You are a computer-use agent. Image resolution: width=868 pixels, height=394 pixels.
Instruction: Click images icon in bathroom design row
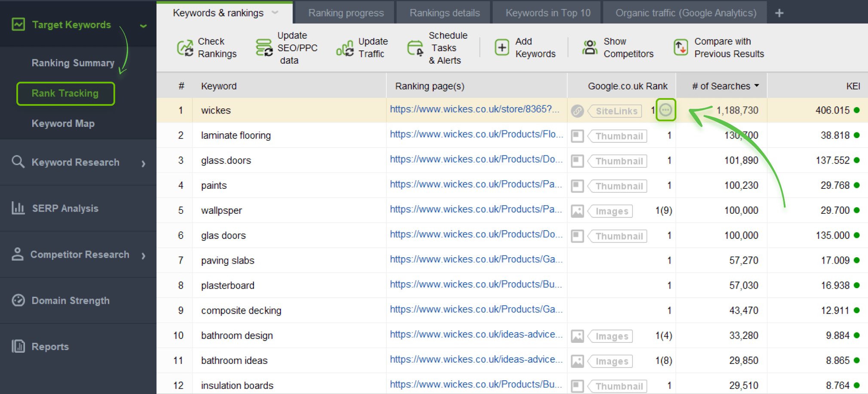click(x=578, y=336)
